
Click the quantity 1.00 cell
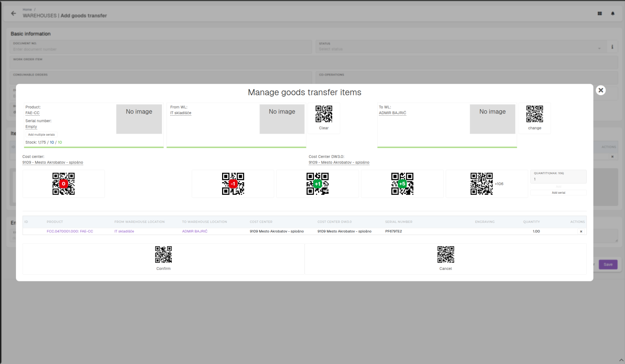tap(536, 231)
